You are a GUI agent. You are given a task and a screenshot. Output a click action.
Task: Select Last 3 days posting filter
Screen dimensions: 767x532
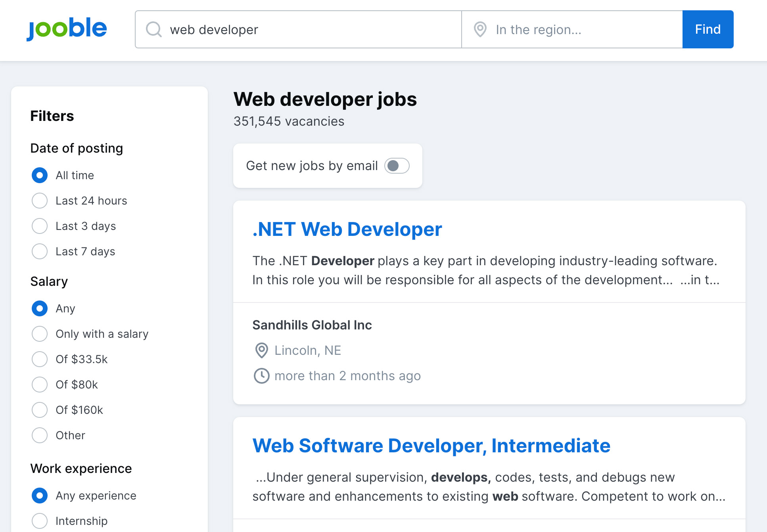pyautogui.click(x=40, y=226)
